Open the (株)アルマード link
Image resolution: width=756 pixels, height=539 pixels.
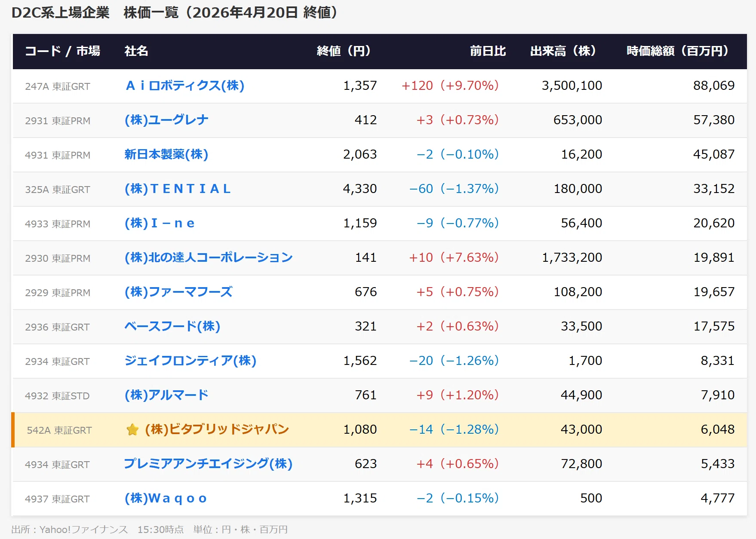point(166,395)
